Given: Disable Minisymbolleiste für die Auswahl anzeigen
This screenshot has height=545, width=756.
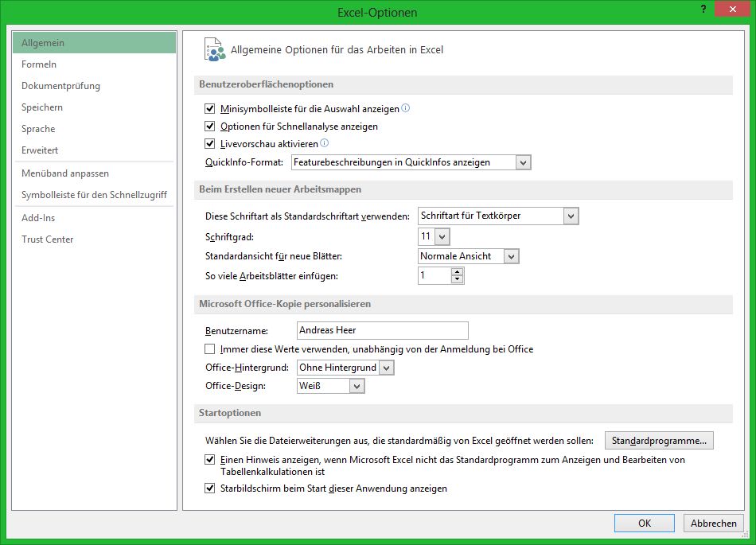Looking at the screenshot, I should click(210, 109).
